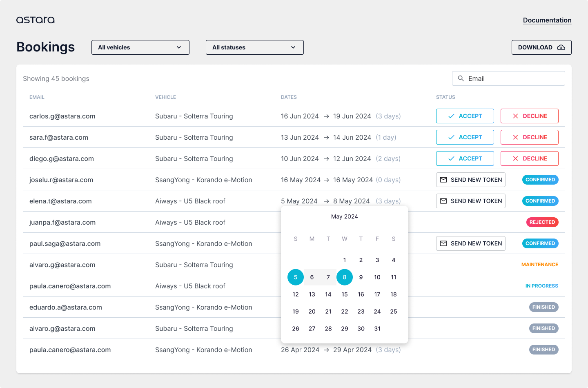Click X icon in carlos.g Decline button

(x=515, y=116)
